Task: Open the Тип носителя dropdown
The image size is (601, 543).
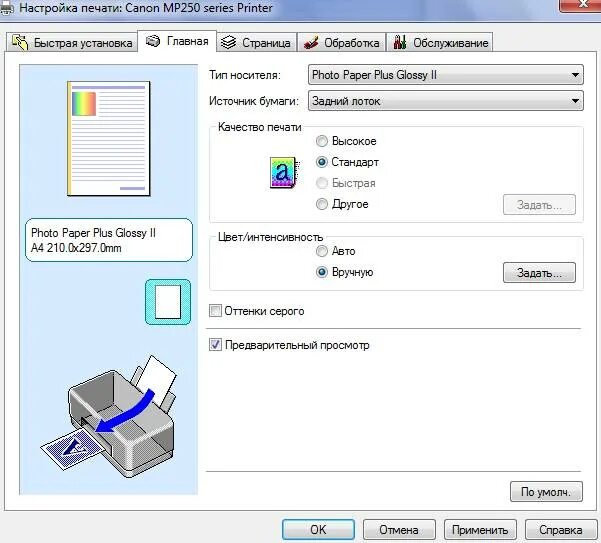Action: coord(446,74)
